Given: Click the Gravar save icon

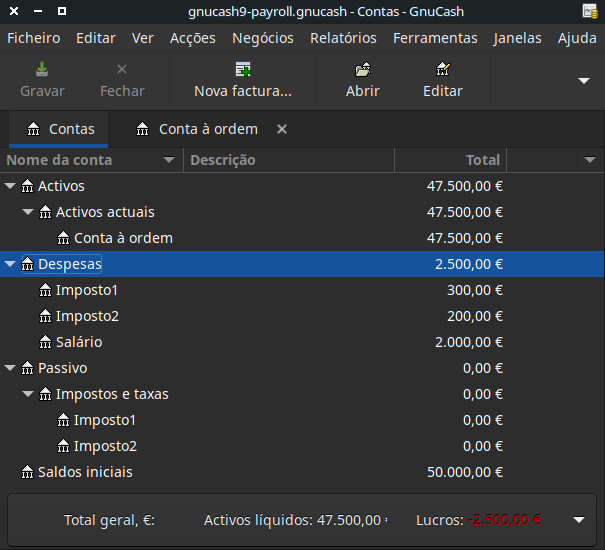Looking at the screenshot, I should point(42,70).
